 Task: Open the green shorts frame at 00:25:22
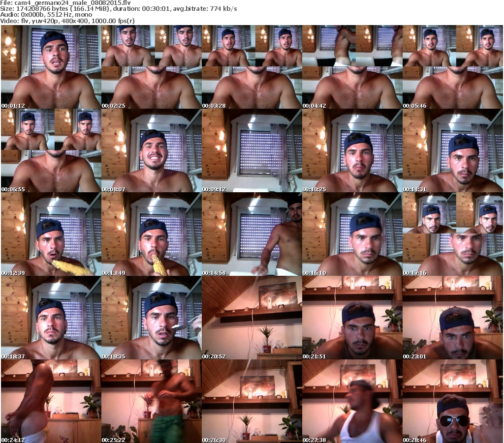coord(152,401)
